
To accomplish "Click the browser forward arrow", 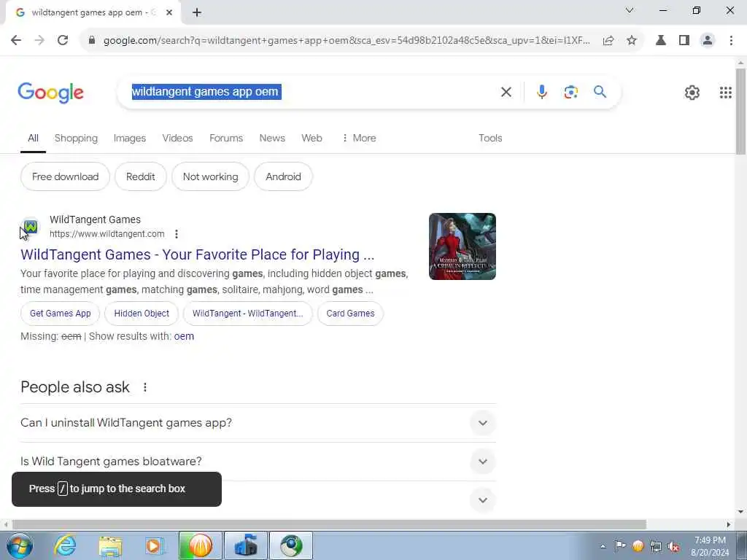I will coord(39,41).
